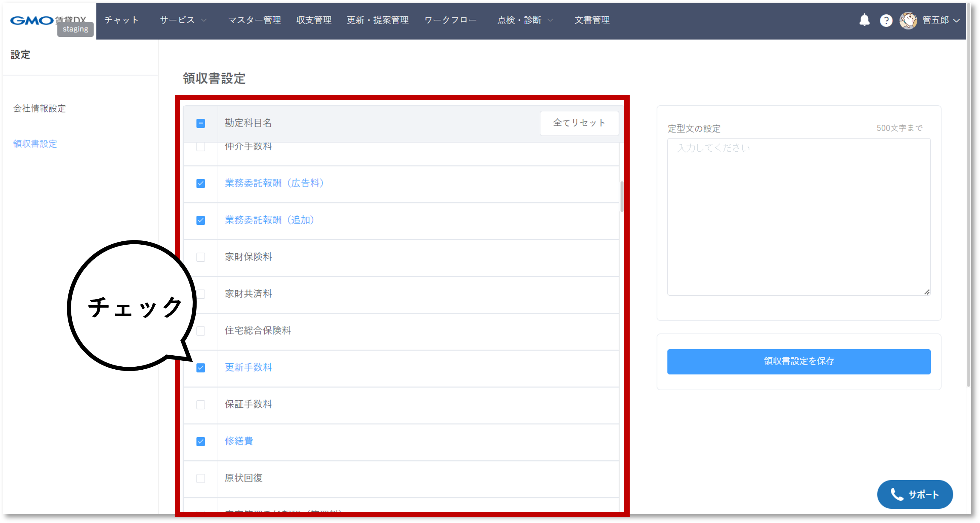Click the 全てリセット button
Screen dimensions: 980x523
click(579, 123)
